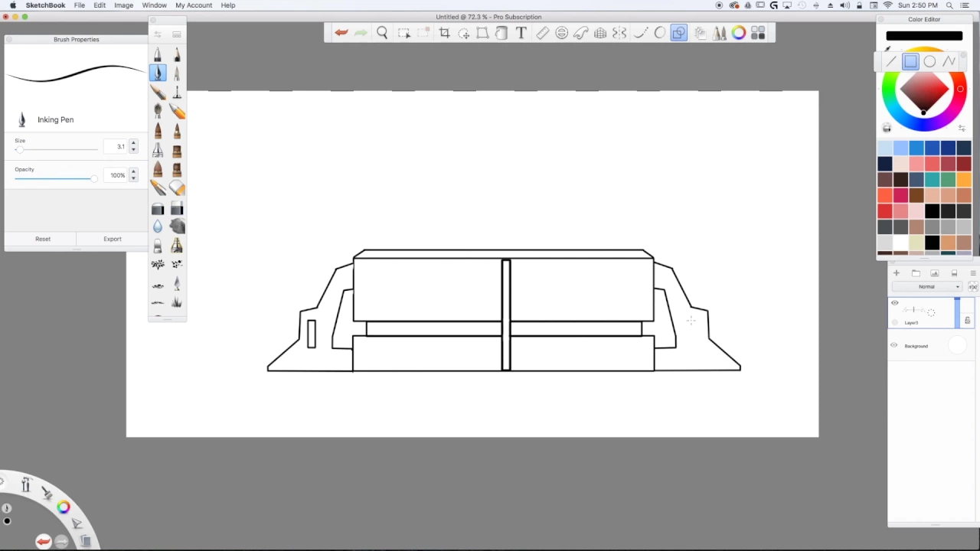The height and width of the screenshot is (551, 980).
Task: Hide Layer3 with its eye icon
Action: point(894,303)
